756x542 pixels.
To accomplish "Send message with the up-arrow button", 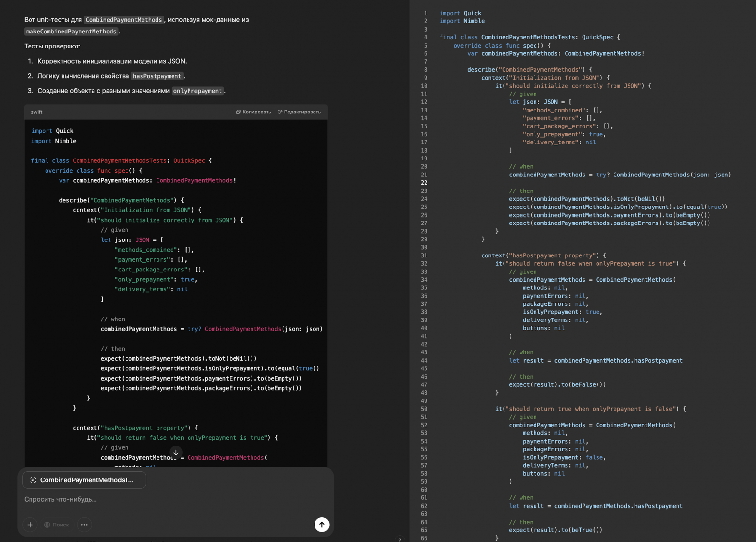I will (322, 525).
